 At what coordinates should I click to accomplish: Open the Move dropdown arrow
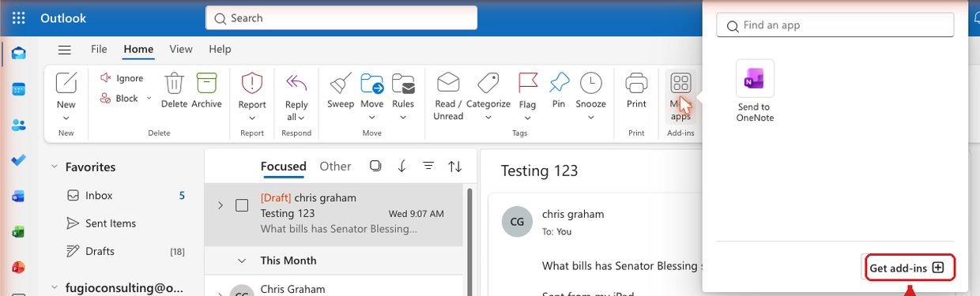pyautogui.click(x=372, y=118)
